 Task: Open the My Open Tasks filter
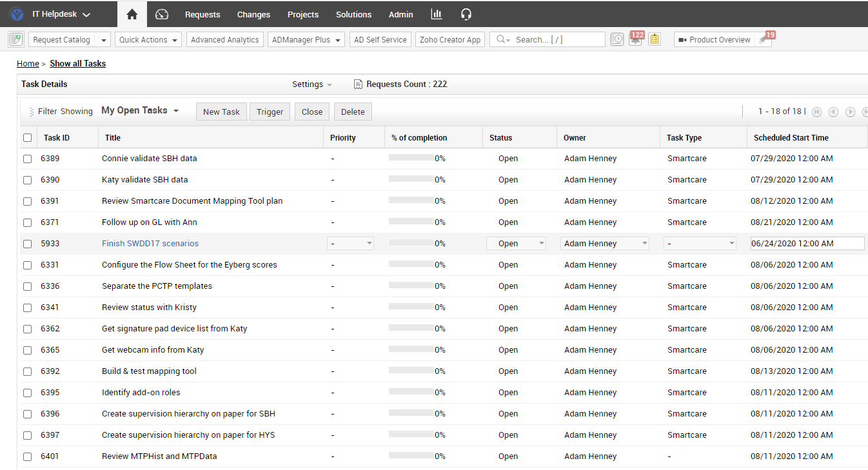coord(140,110)
